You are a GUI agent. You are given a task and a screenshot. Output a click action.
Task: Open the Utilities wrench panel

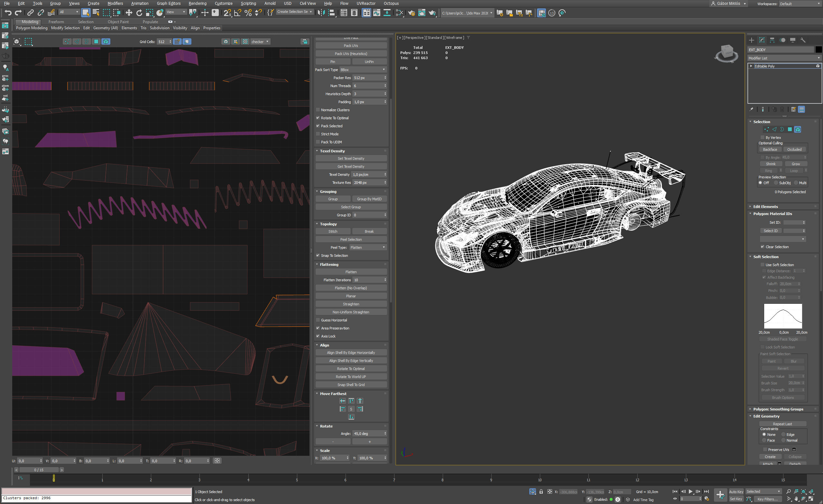coord(803,40)
